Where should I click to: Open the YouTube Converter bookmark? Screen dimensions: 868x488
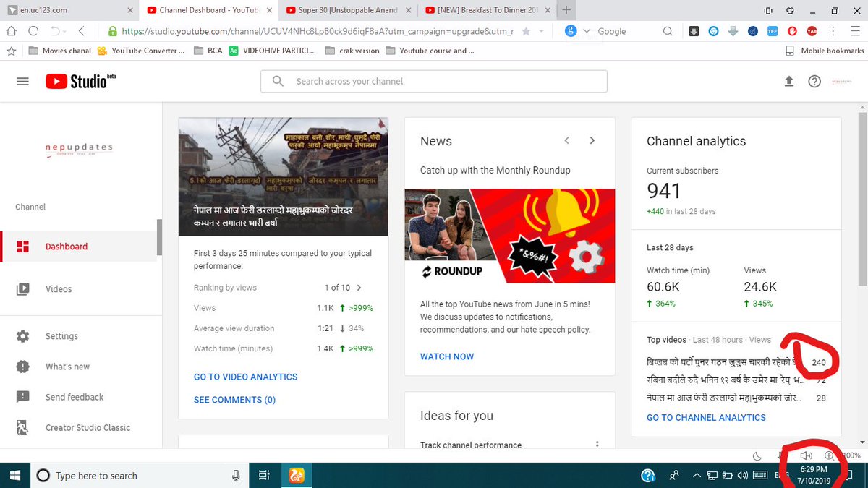[140, 51]
